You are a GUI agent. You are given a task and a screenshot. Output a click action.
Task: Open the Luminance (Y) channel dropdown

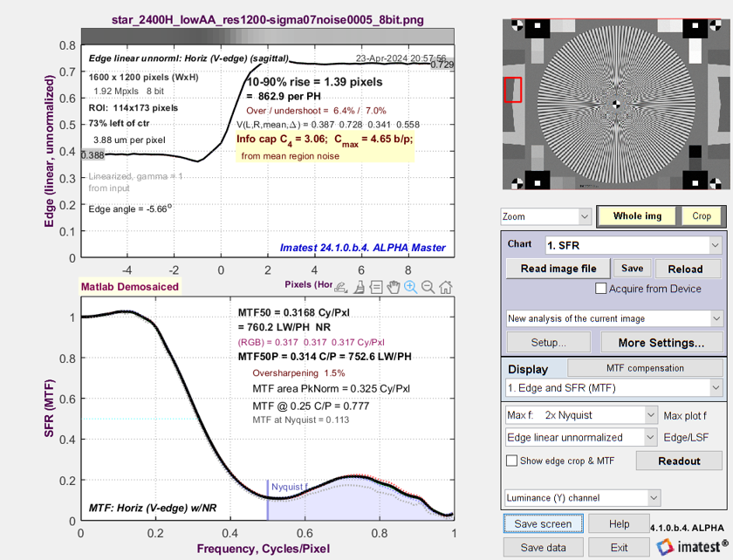pyautogui.click(x=581, y=498)
